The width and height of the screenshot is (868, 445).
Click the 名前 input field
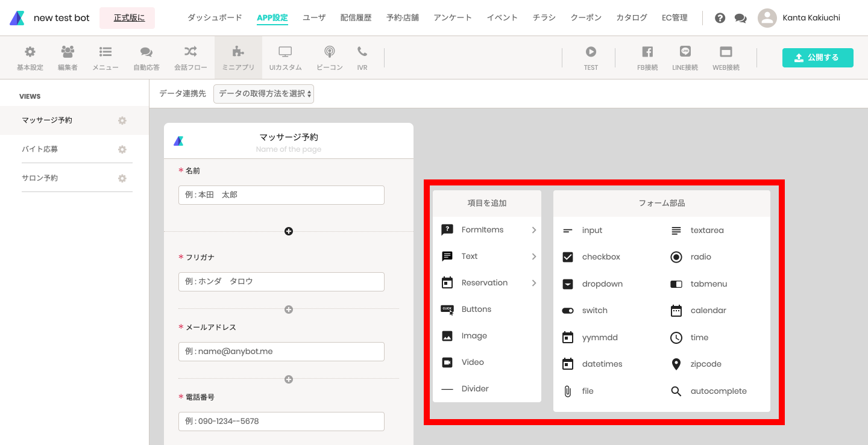[281, 195]
